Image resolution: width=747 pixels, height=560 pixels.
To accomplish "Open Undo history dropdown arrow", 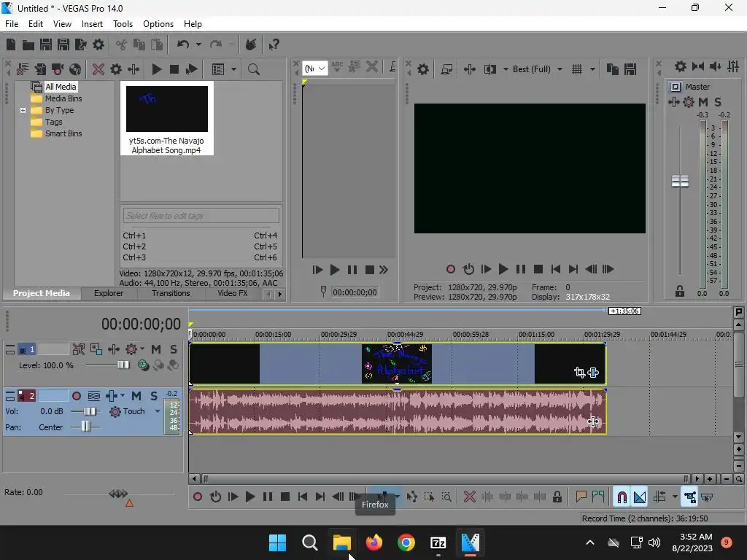I will (198, 44).
